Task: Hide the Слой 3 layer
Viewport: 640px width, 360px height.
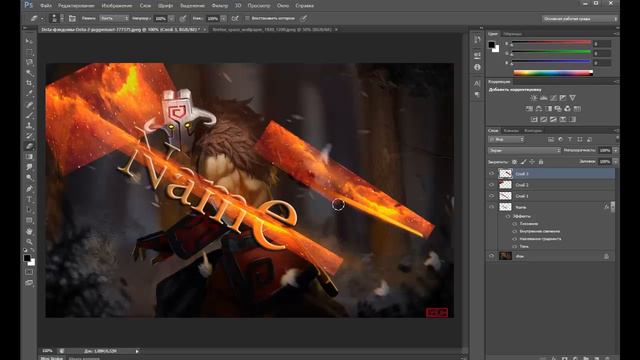Action: click(491, 173)
